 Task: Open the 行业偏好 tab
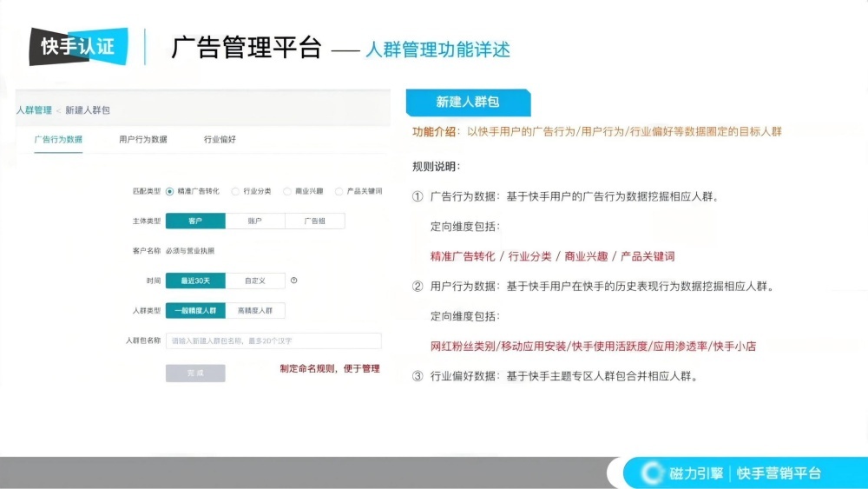(x=220, y=139)
